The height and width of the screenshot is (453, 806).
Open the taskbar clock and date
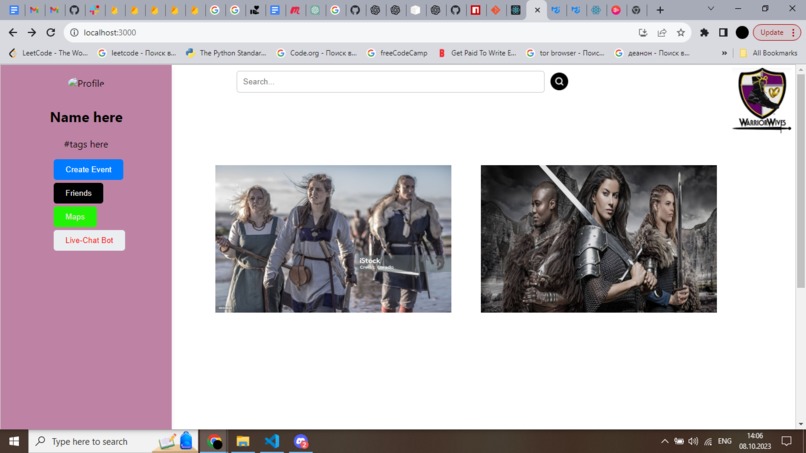click(755, 441)
